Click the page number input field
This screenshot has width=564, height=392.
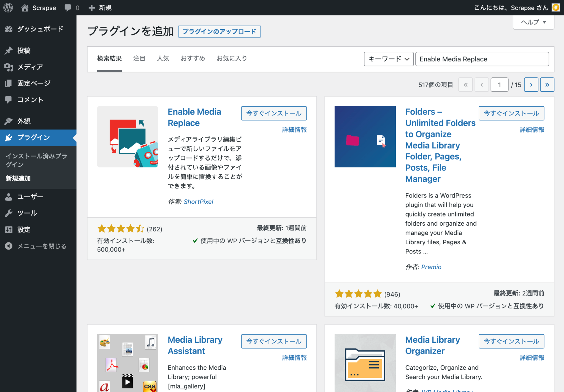[500, 85]
